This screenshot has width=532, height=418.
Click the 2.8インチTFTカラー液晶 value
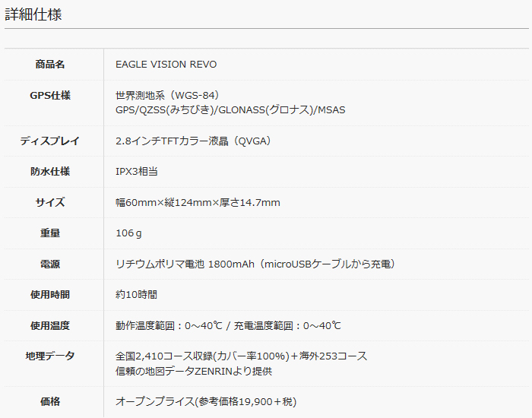(194, 141)
